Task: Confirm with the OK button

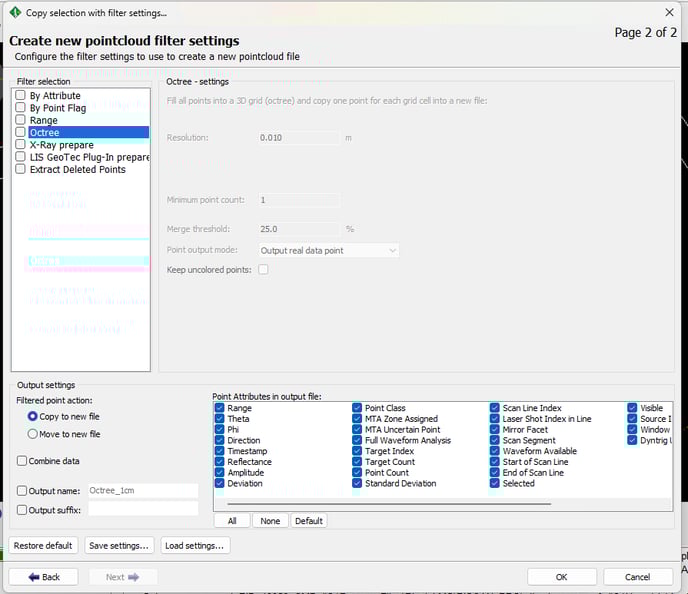Action: point(561,577)
